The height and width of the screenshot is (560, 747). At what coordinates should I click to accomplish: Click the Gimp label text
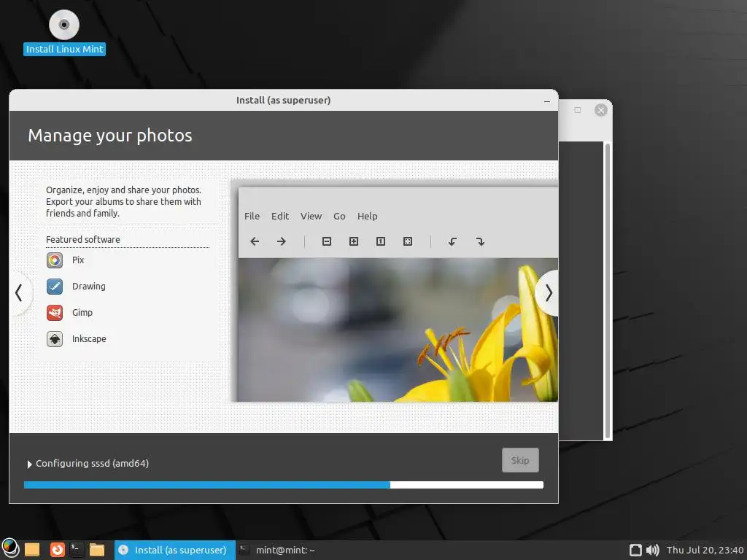[82, 312]
